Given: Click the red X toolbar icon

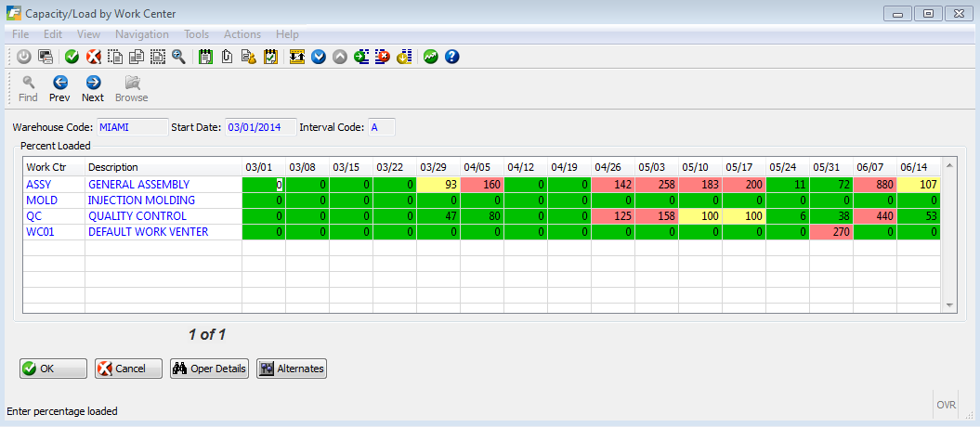Looking at the screenshot, I should pyautogui.click(x=93, y=57).
